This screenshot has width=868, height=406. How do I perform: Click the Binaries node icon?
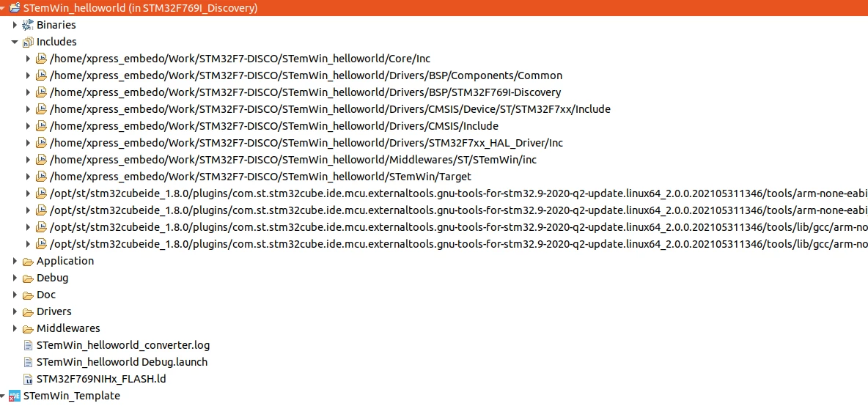[x=28, y=25]
